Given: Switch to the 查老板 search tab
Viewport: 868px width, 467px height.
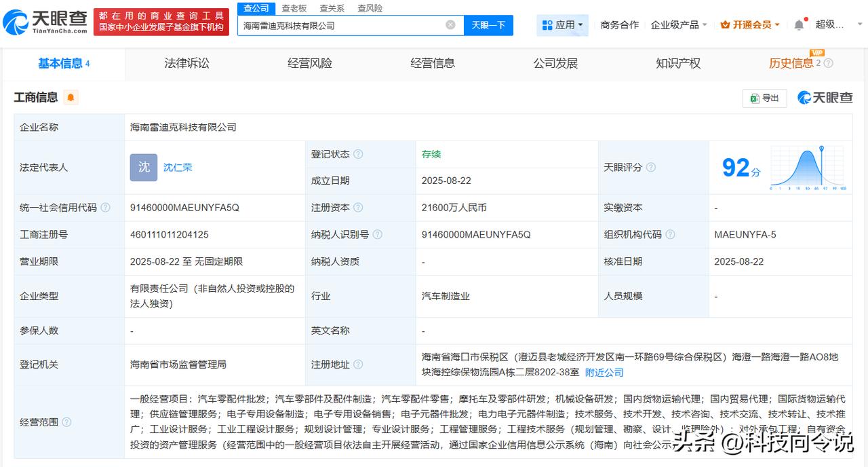Looking at the screenshot, I should tap(294, 8).
